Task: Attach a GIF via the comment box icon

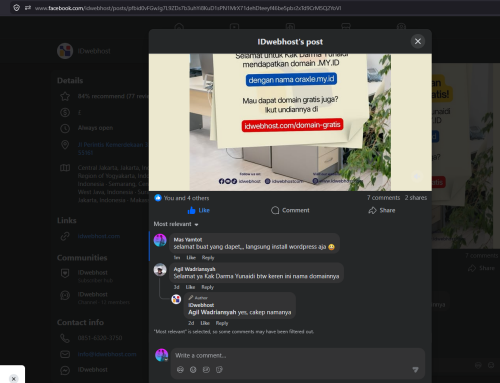Action: coord(206,369)
